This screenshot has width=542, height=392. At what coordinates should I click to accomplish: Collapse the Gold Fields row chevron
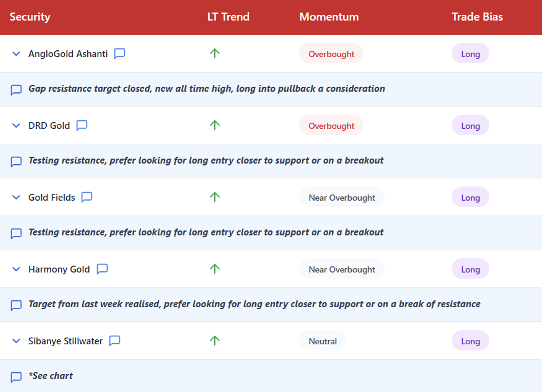coord(16,197)
